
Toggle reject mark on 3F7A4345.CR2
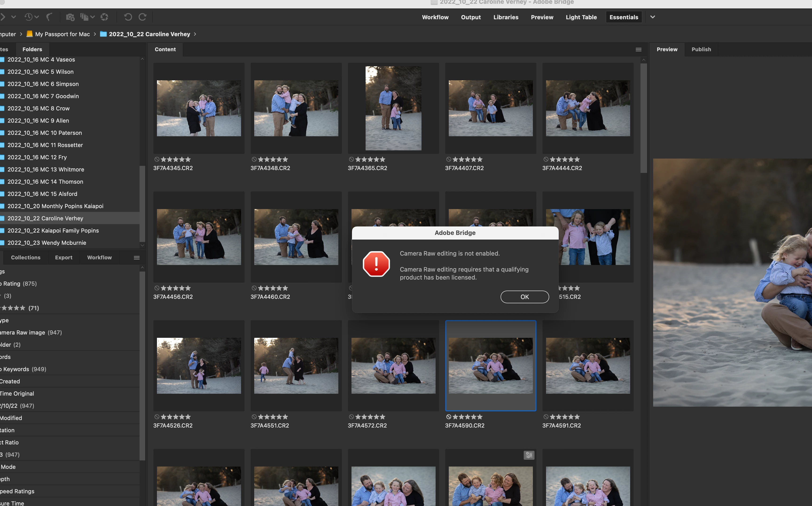pos(157,159)
